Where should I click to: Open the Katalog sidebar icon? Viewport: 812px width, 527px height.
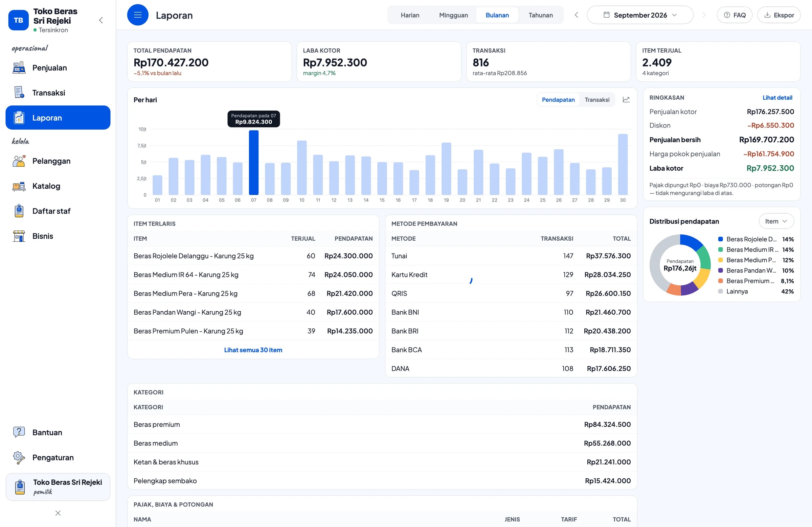pos(19,186)
